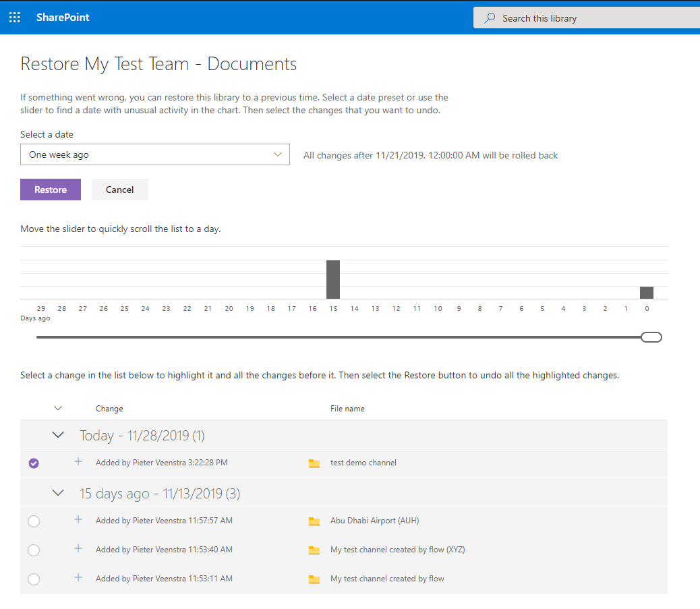Select the Abu Dhabi Airport (AUH) change
This screenshot has height=609, width=700.
coord(34,521)
